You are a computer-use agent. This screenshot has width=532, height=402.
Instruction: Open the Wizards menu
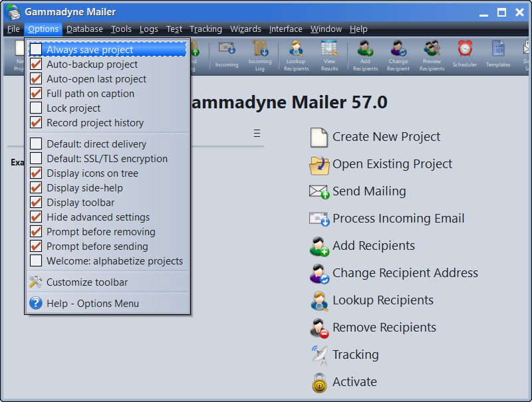(x=245, y=29)
